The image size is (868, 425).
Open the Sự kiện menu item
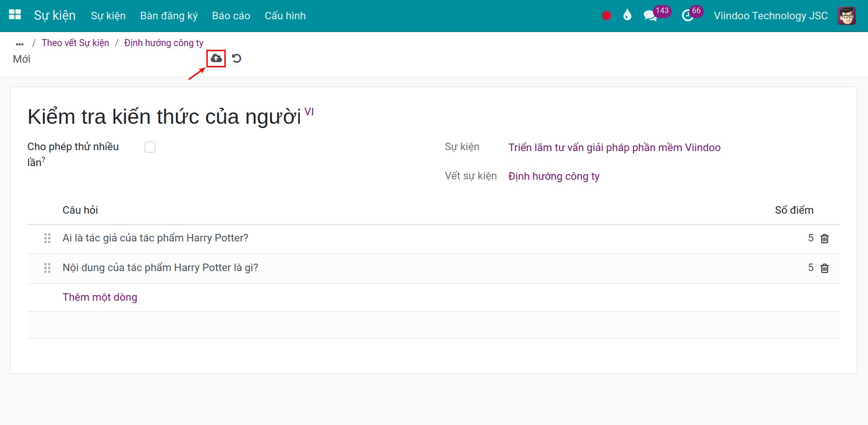108,16
